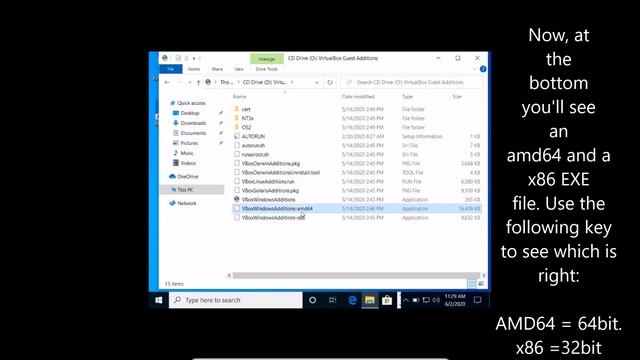Image resolution: width=640 pixels, height=360 pixels.
Task: Click the horizontal scrollbar in file list
Action: [x=356, y=276]
